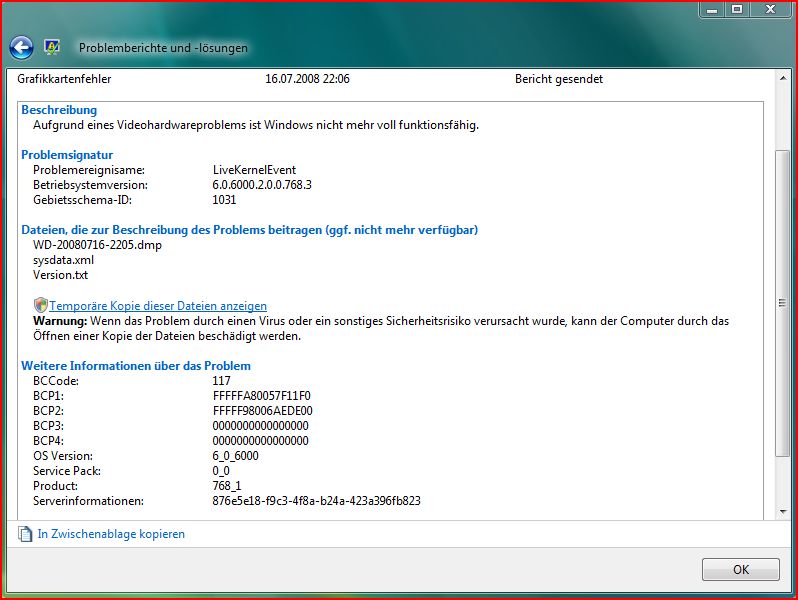Click the shield icon beside Temporäre Kopie link
798x600 pixels.
(41, 305)
